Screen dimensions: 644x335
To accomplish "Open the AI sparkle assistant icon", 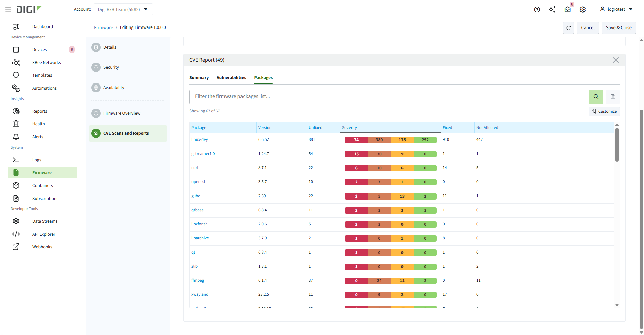I will pos(552,9).
